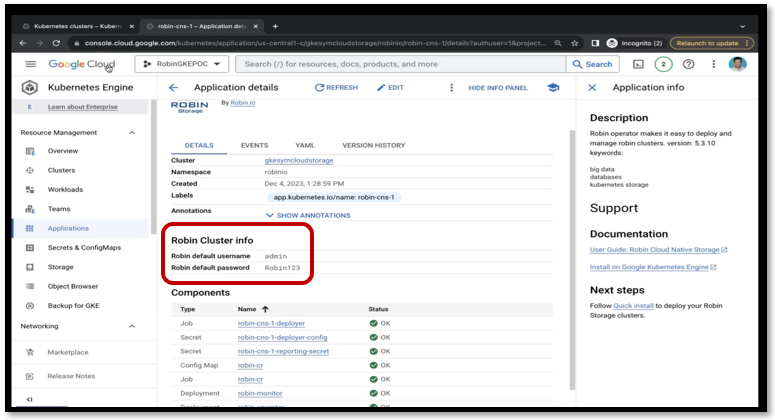Viewport: 775px width, 420px height.
Task: Collapse the Networking section chevron
Action: [132, 326]
